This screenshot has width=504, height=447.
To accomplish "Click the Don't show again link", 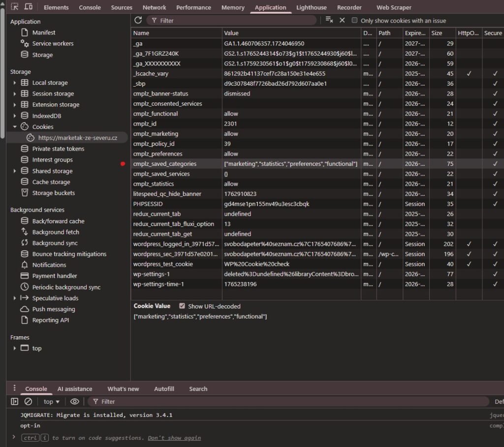I will [x=174, y=438].
